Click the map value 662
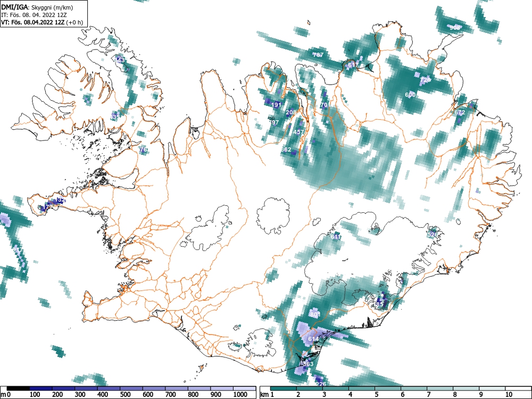This screenshot has width=532, height=399. 286,149
